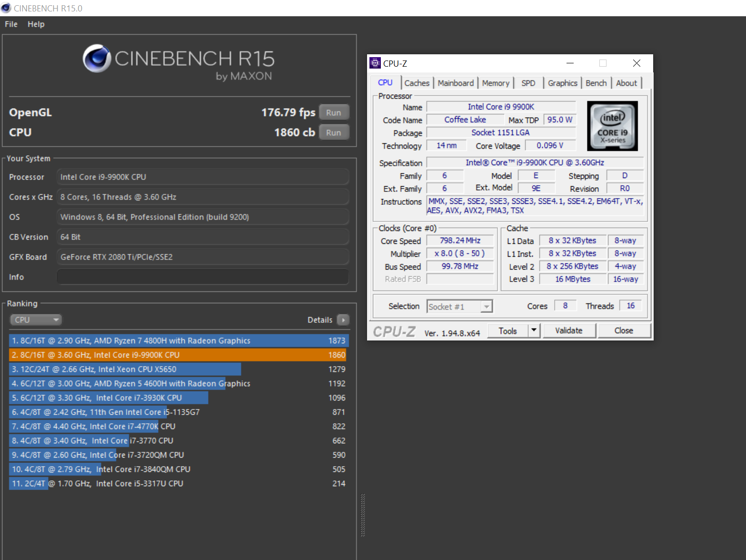Image resolution: width=746 pixels, height=560 pixels.
Task: Select ranking row Intel Core i7-3840QM
Action: (179, 469)
